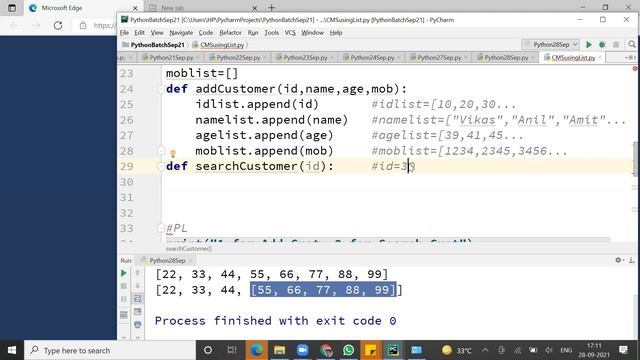Open Windows Start menu
Image resolution: width=640 pixels, height=360 pixels.
tap(12, 350)
